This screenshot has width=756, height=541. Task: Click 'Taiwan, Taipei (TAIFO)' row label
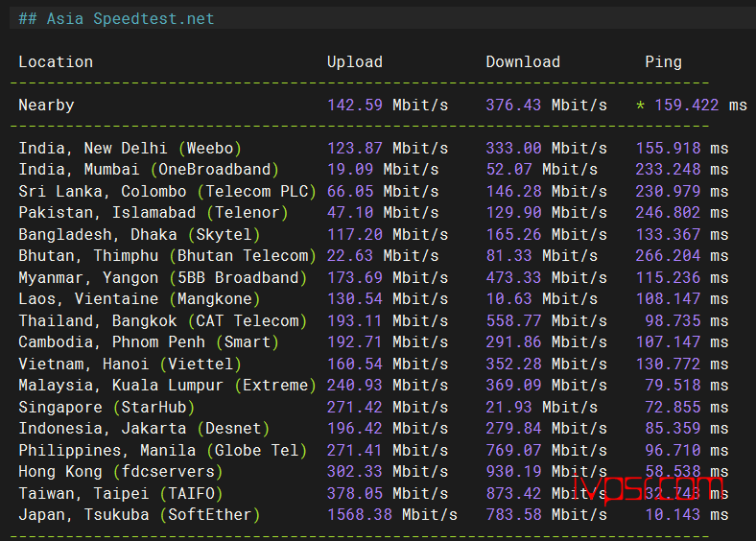click(121, 494)
